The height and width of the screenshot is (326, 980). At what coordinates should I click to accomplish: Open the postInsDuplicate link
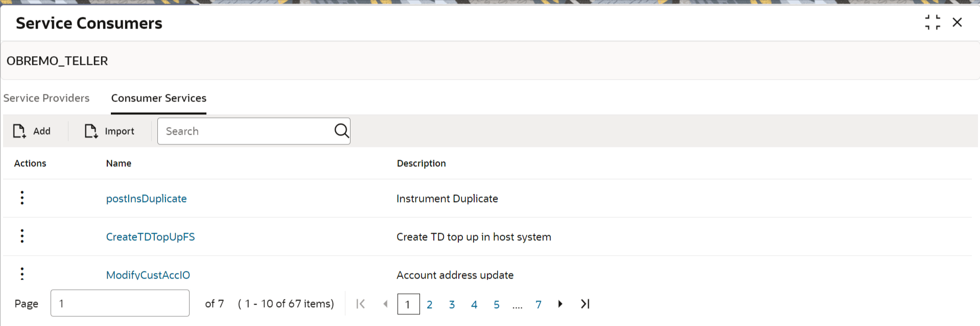[x=146, y=198]
